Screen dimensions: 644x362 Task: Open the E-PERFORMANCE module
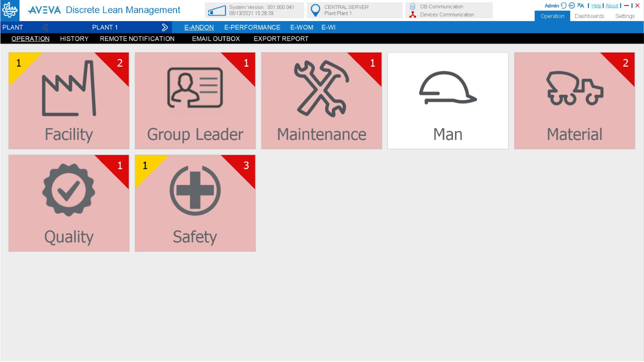(252, 27)
